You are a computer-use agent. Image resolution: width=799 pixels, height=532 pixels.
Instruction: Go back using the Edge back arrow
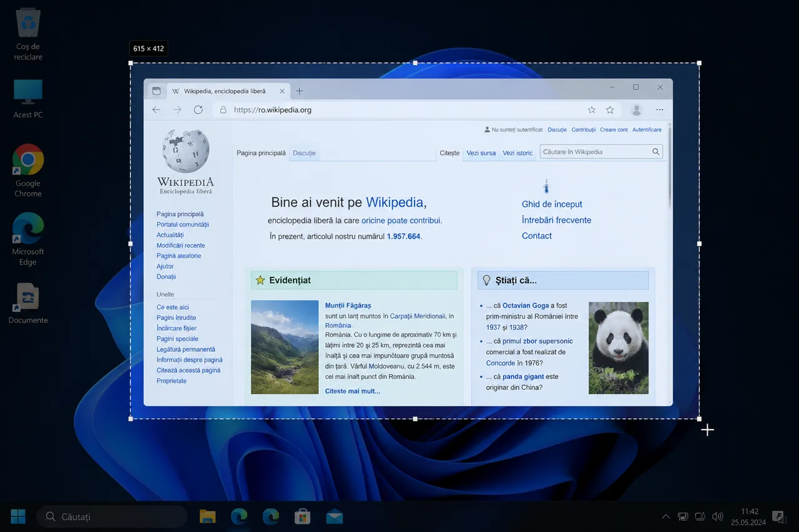[x=156, y=110]
